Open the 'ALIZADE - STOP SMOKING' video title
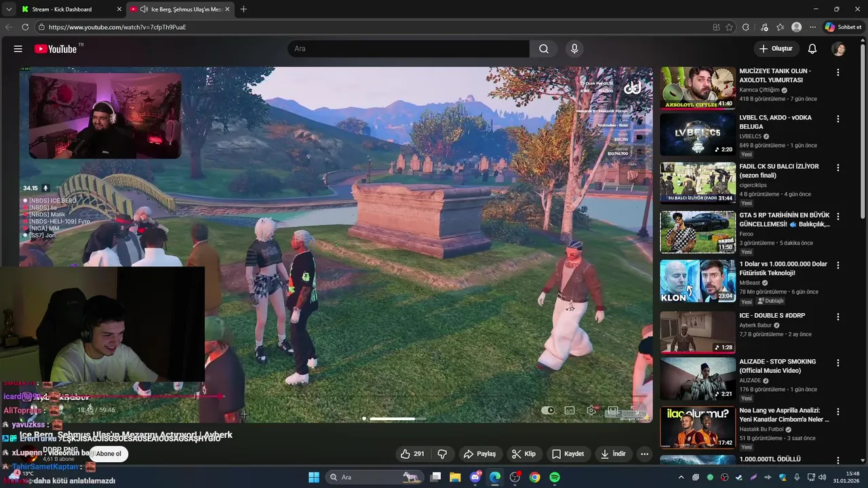The width and height of the screenshot is (868, 488). 778,366
